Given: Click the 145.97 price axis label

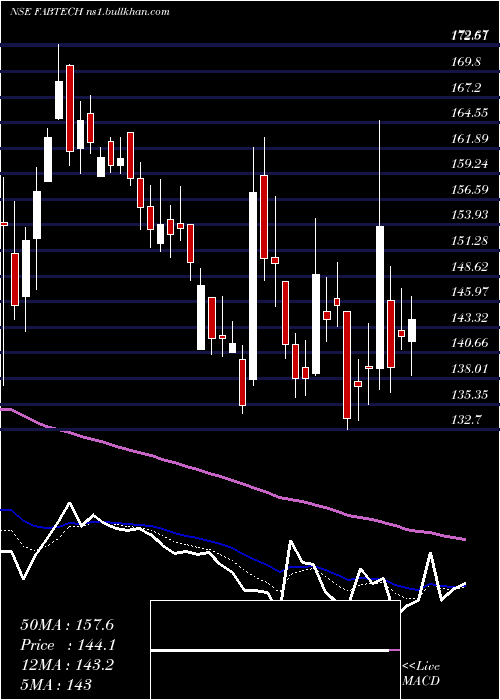Looking at the screenshot, I should click(469, 292).
